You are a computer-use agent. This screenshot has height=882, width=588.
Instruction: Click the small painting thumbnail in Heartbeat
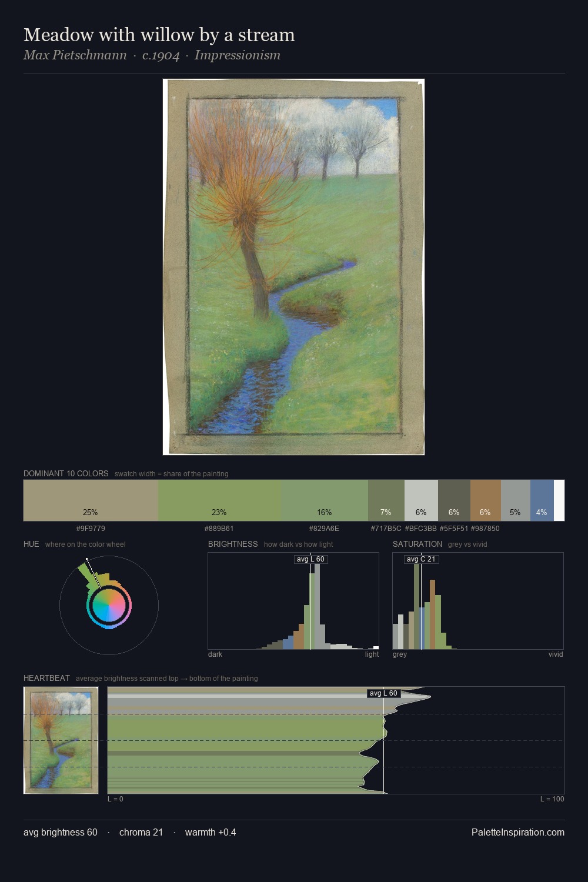point(61,740)
